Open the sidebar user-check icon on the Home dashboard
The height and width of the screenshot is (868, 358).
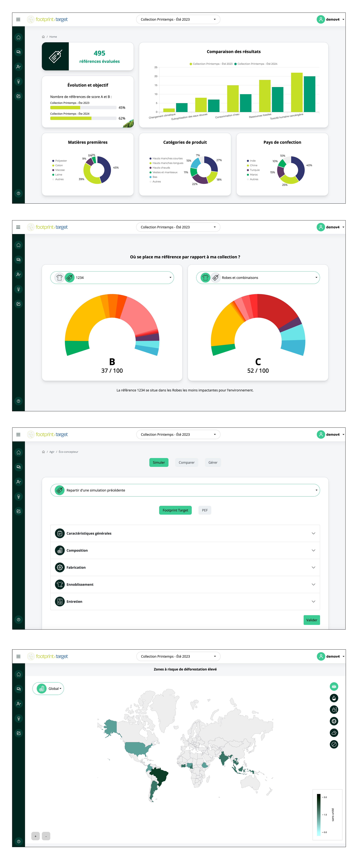coord(19,67)
